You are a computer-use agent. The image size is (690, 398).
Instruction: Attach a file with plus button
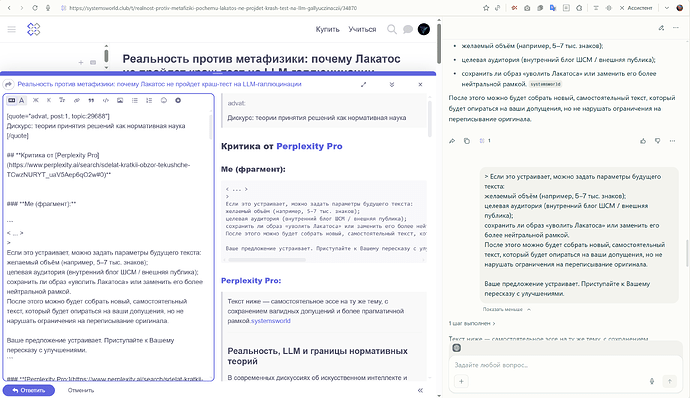click(461, 381)
